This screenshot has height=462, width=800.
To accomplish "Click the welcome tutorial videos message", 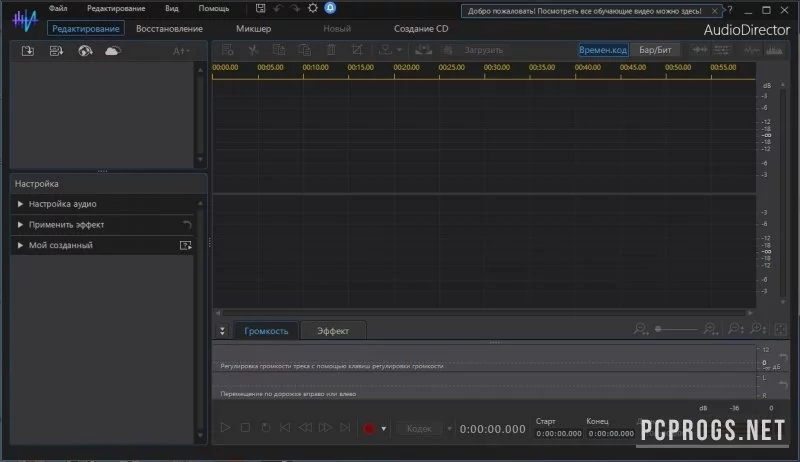I will tap(584, 11).
